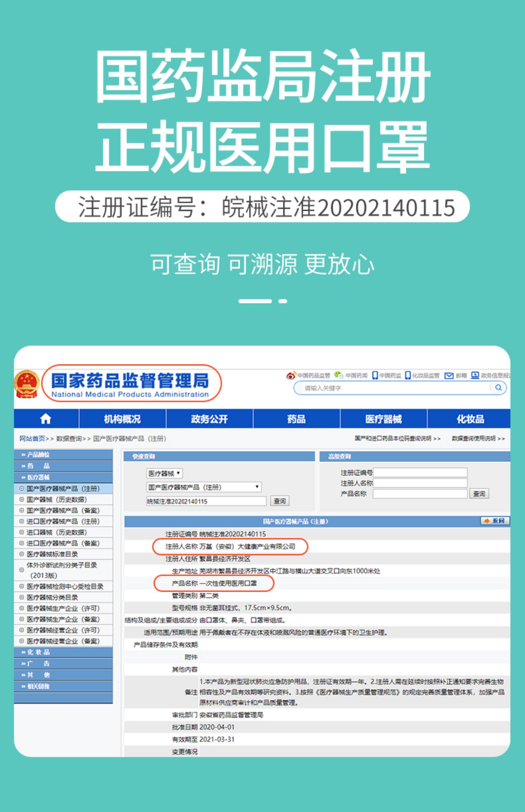
Task: Open 政务公开 in the navigation bar
Action: 209,419
